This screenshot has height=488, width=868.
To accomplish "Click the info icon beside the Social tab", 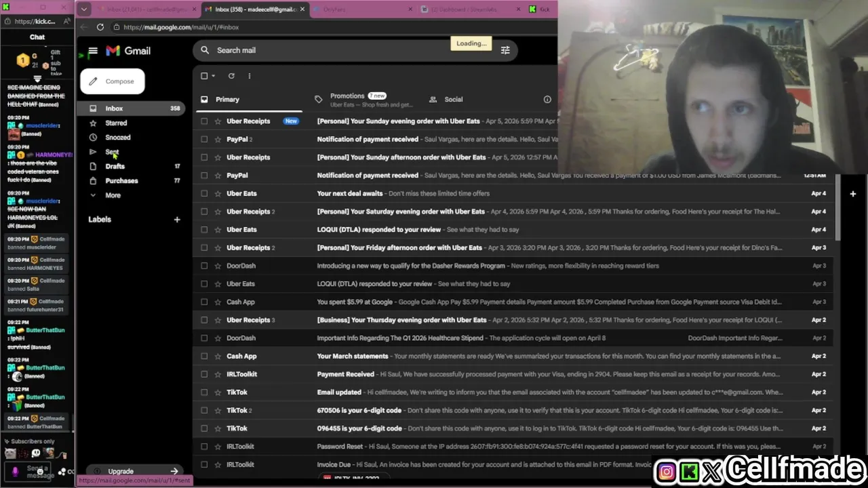I will (547, 100).
